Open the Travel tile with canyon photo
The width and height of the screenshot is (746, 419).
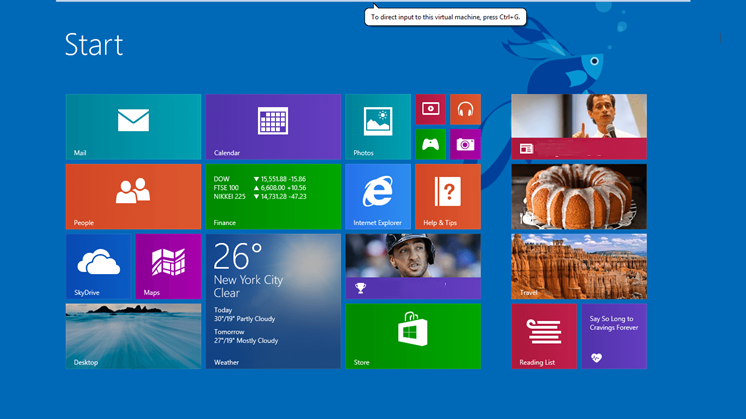(579, 266)
